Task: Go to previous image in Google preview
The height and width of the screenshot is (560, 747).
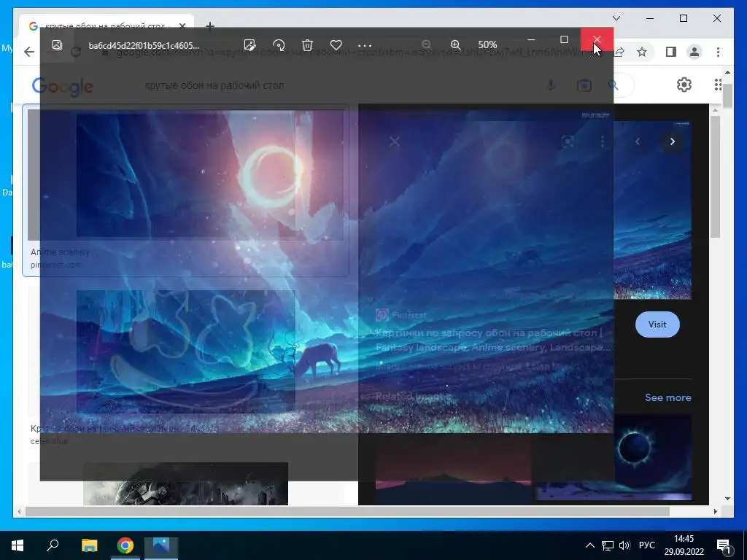Action: point(638,141)
